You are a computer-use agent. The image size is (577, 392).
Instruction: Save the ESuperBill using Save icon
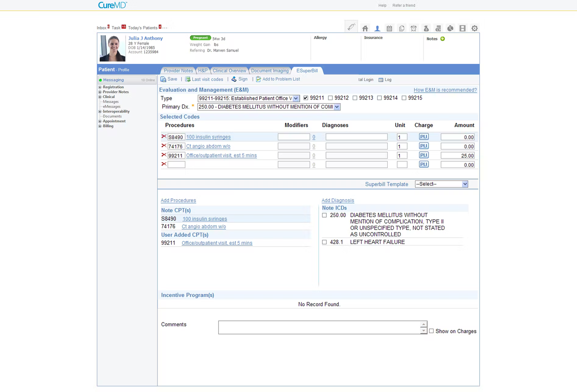pyautogui.click(x=169, y=79)
